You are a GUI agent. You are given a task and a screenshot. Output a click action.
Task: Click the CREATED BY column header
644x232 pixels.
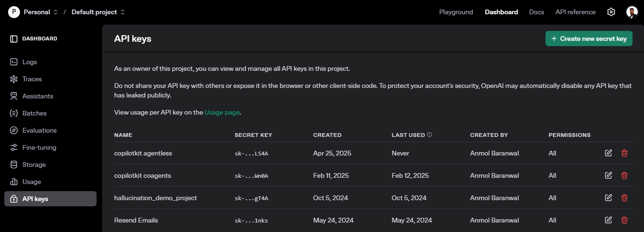[489, 135]
